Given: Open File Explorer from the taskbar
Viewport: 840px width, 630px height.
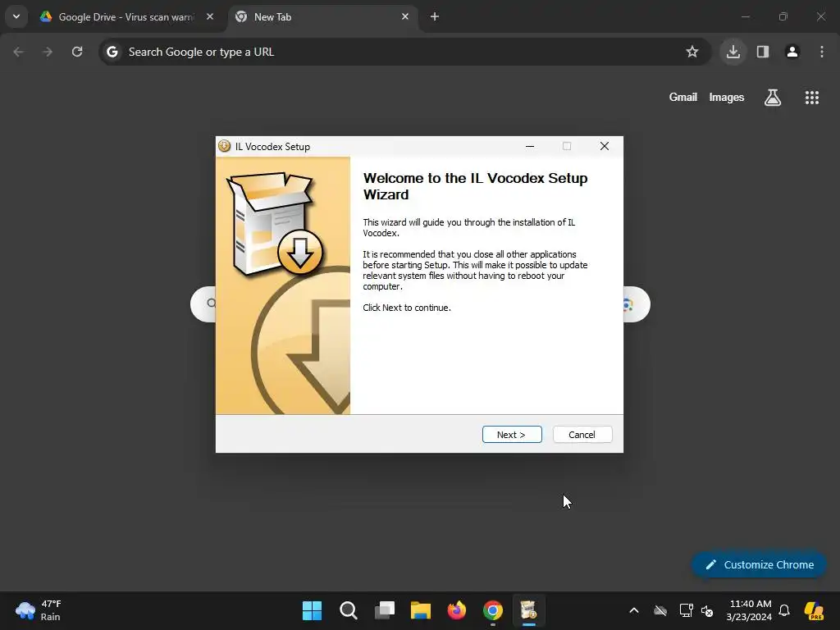Looking at the screenshot, I should click(x=421, y=610).
